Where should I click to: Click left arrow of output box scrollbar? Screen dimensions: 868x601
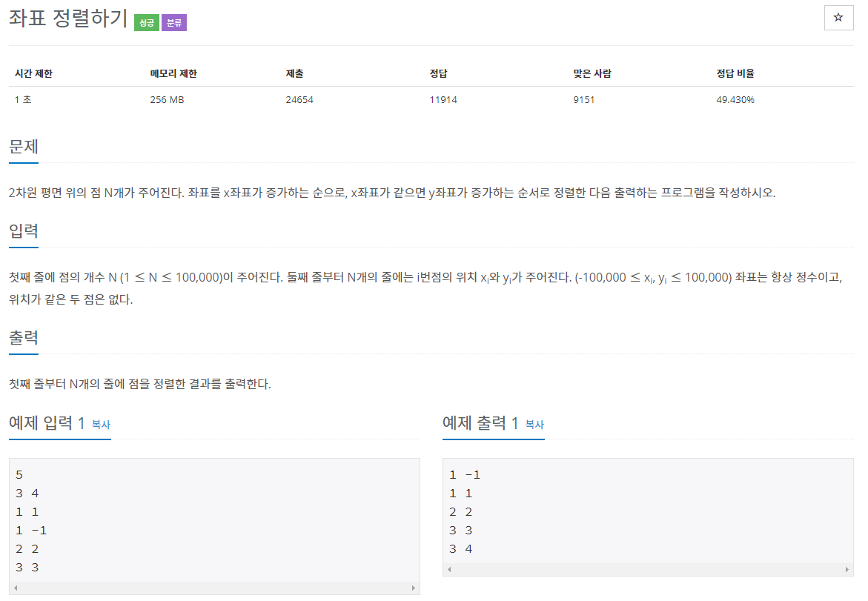point(449,569)
